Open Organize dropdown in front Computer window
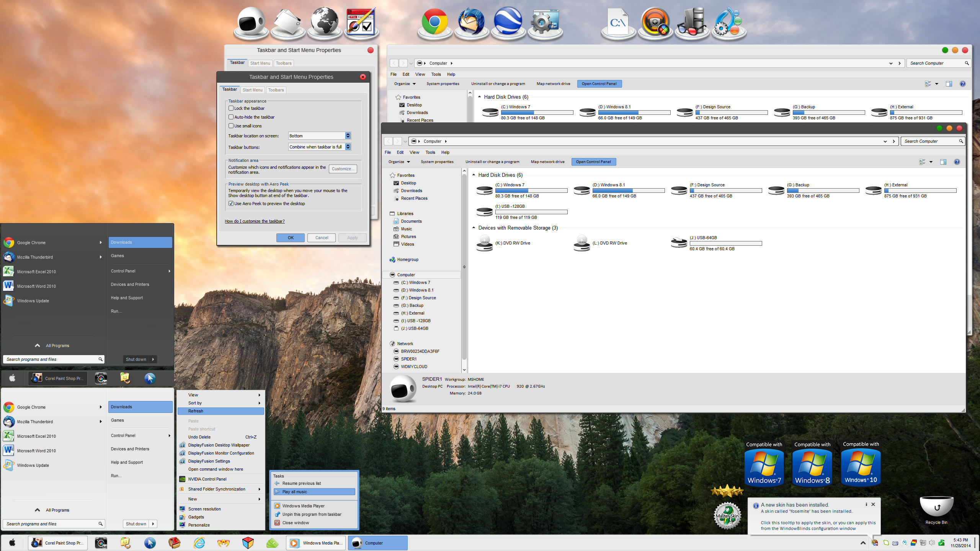This screenshot has height=551, width=980. 399,162
